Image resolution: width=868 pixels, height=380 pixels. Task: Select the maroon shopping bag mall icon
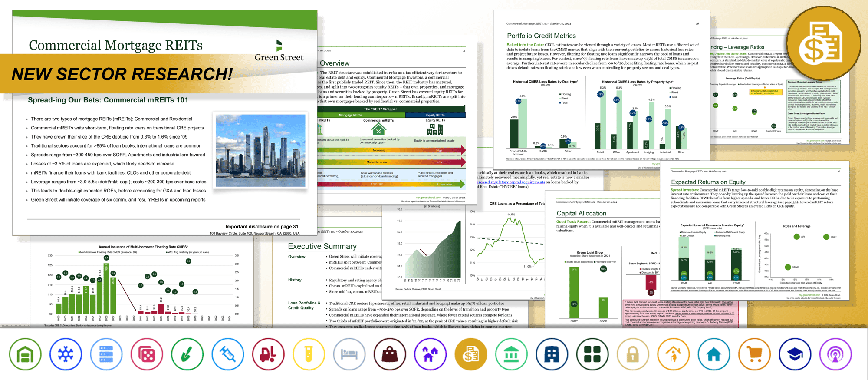point(390,354)
